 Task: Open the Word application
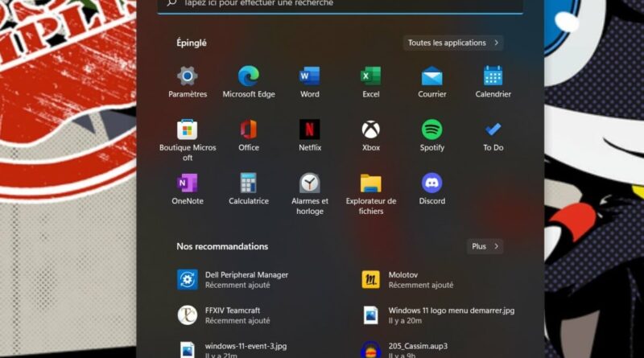[310, 82]
